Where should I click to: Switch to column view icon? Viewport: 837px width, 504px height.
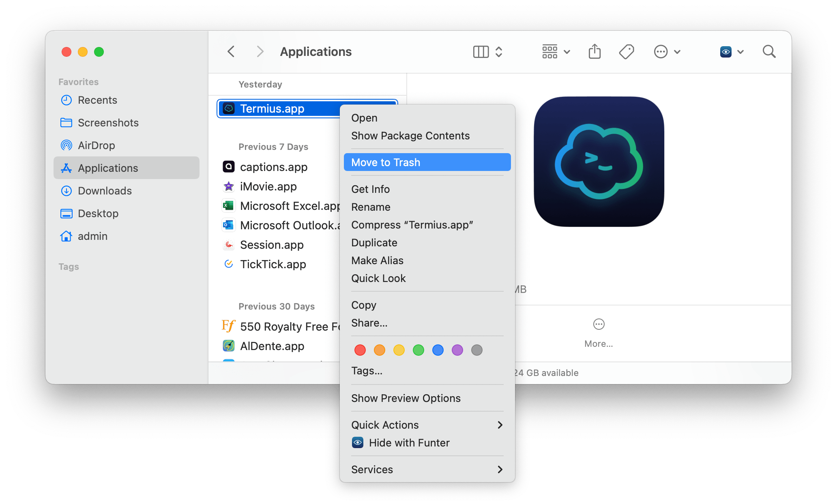(481, 52)
